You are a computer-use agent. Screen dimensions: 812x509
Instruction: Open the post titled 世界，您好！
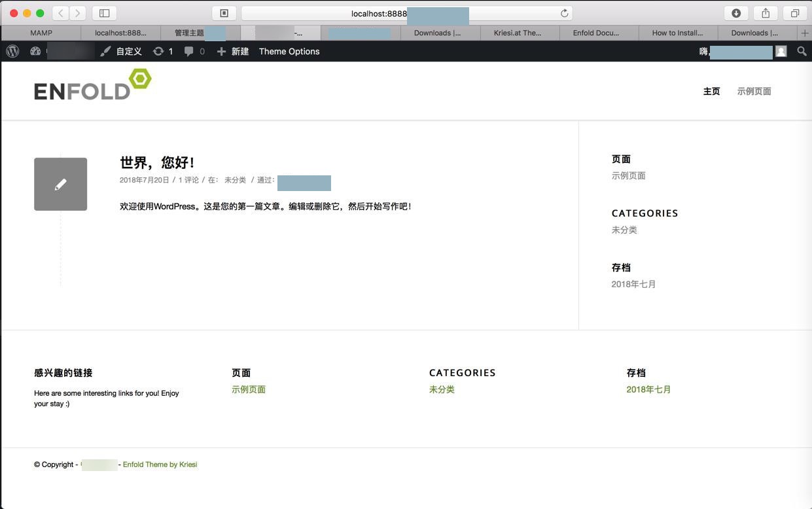(157, 162)
